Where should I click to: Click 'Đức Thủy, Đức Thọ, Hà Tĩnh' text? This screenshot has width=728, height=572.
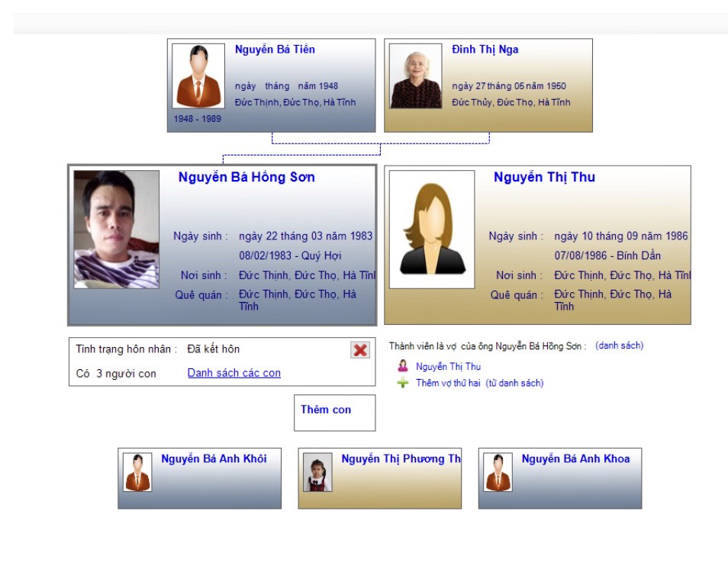(x=511, y=102)
